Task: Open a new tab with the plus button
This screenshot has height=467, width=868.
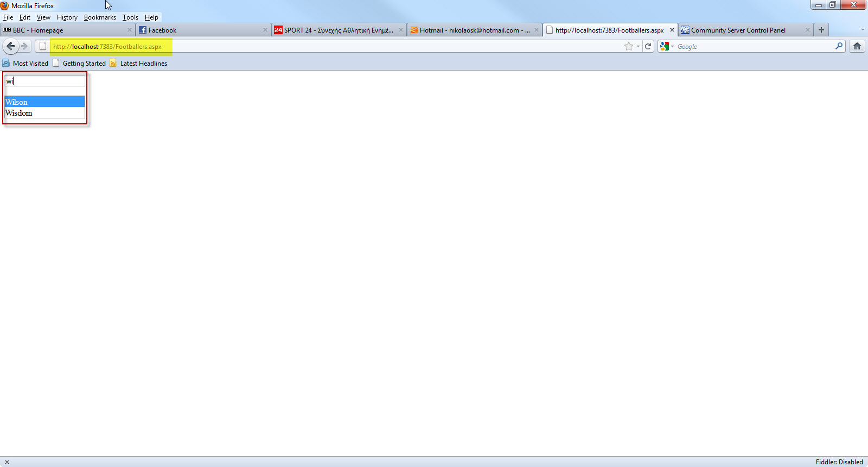Action: point(821,30)
